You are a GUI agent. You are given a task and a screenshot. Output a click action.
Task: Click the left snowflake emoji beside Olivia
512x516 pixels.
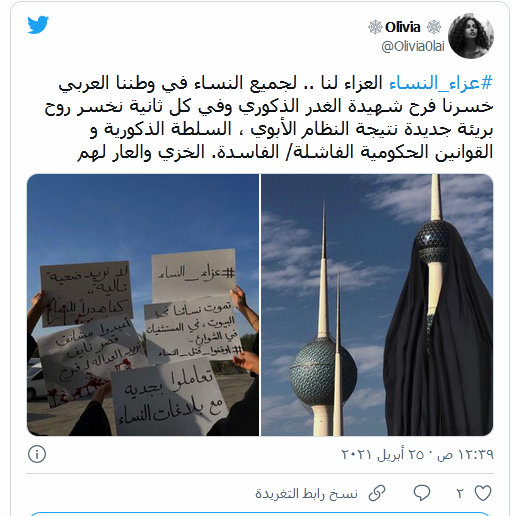[x=375, y=27]
